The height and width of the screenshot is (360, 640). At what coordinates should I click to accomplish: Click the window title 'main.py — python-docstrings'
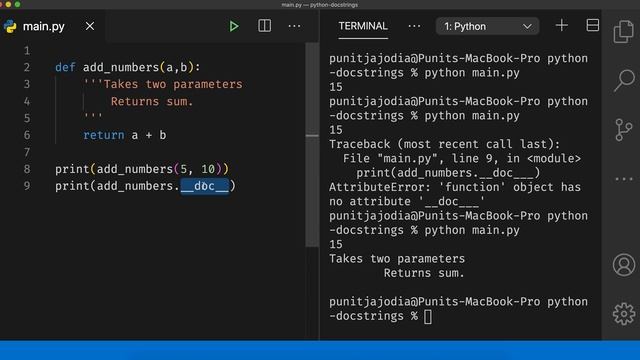(x=320, y=5)
